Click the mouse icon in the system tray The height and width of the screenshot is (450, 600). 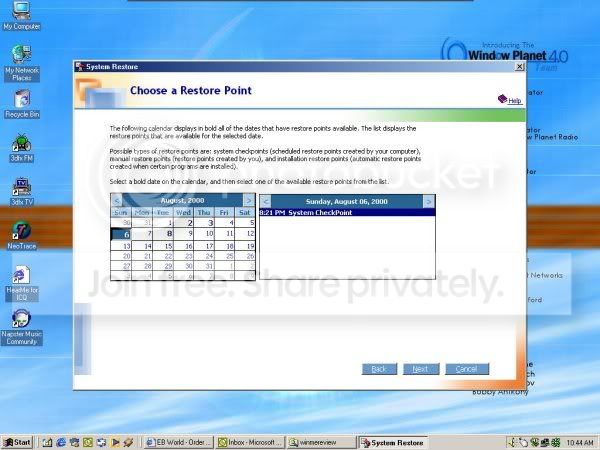tap(522, 442)
